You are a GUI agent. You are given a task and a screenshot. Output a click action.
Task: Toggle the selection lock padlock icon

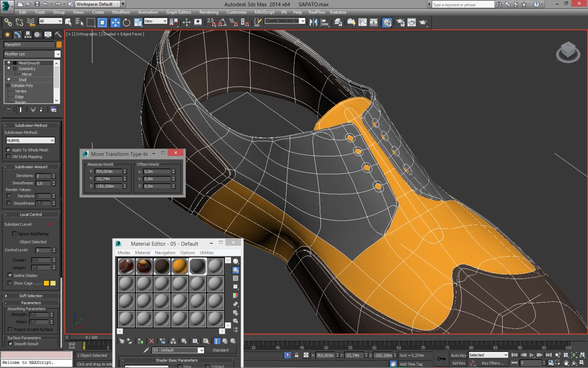[296, 355]
